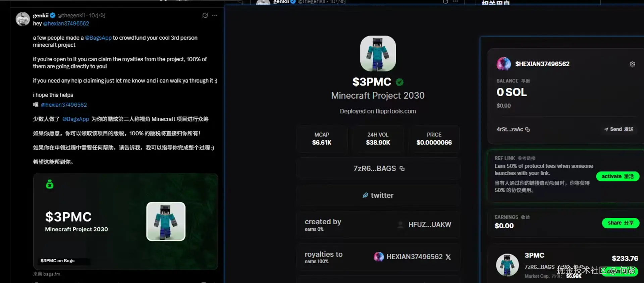Open the @BagsApp link in the English tweet text

(x=98, y=38)
